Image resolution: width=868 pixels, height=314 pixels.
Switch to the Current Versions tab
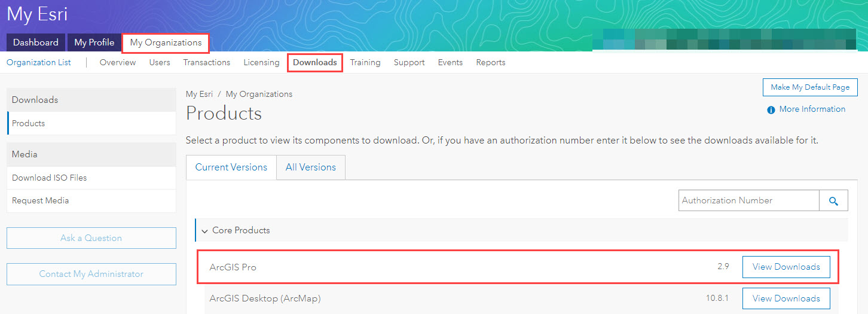(231, 167)
